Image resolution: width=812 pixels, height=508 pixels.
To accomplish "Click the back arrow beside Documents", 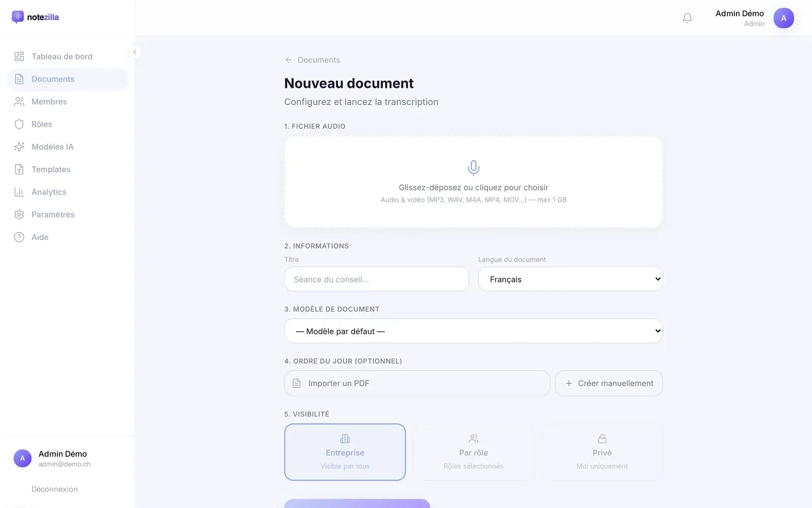I will click(289, 60).
